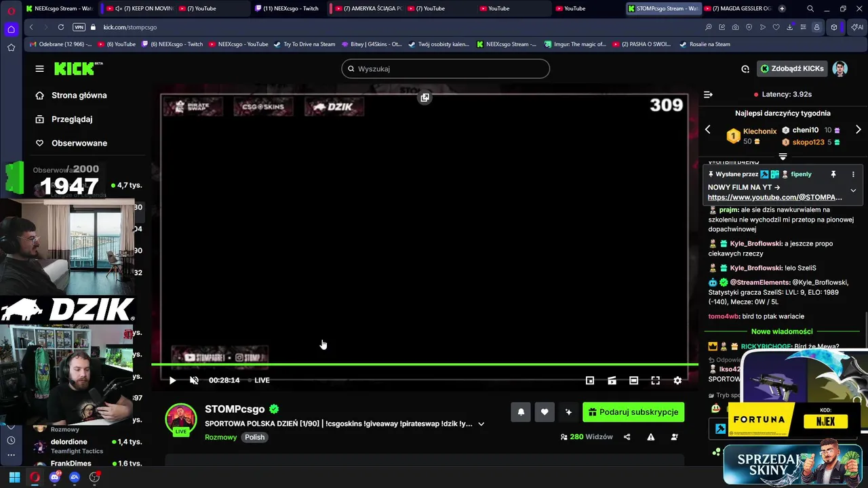Click Klechonix in the top gifters
Image resolution: width=868 pixels, height=488 pixels.
[759, 131]
